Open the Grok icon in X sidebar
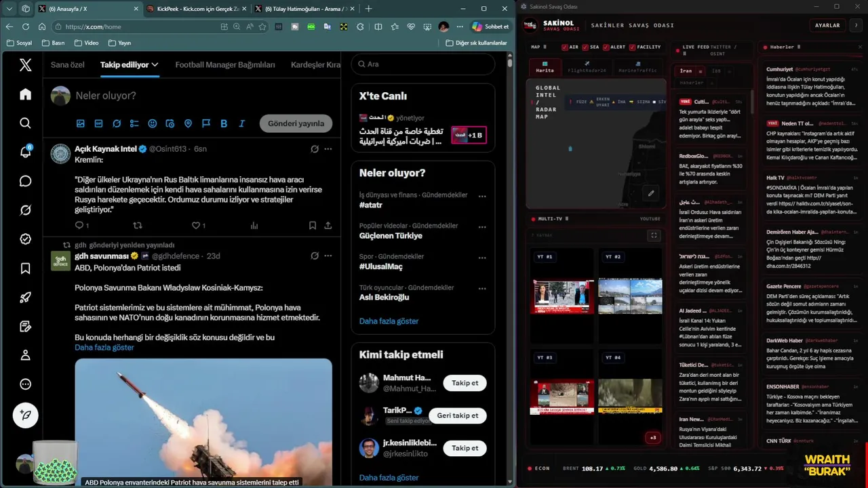The height and width of the screenshot is (488, 868). pyautogui.click(x=25, y=210)
